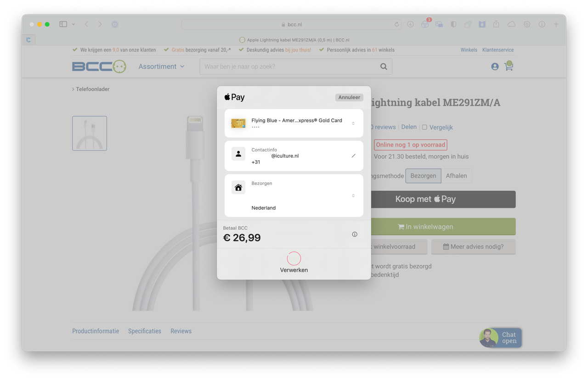Click the Annuleer button in Apple Pay sheet
This screenshot has width=588, height=380.
(349, 97)
